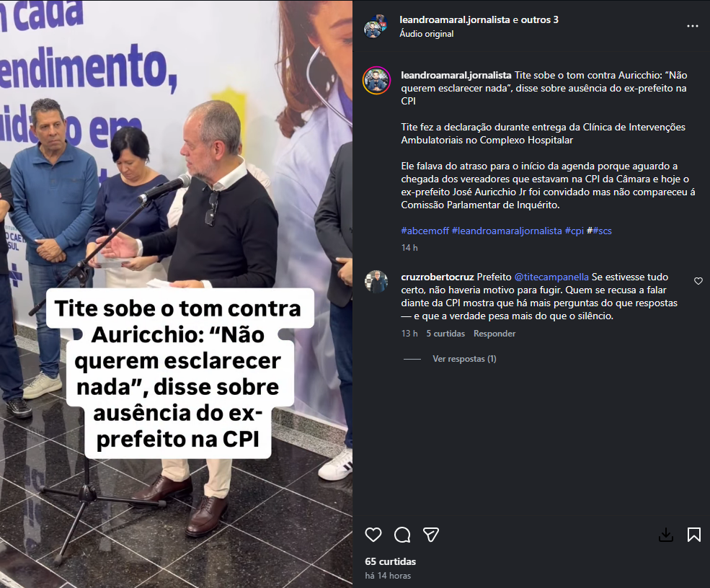Open the Áudio original link
Image resolution: width=710 pixels, height=588 pixels.
tap(427, 33)
